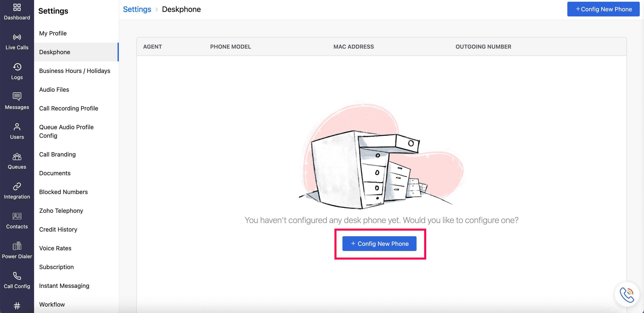Image resolution: width=644 pixels, height=313 pixels.
Task: Select the Users icon
Action: (17, 127)
